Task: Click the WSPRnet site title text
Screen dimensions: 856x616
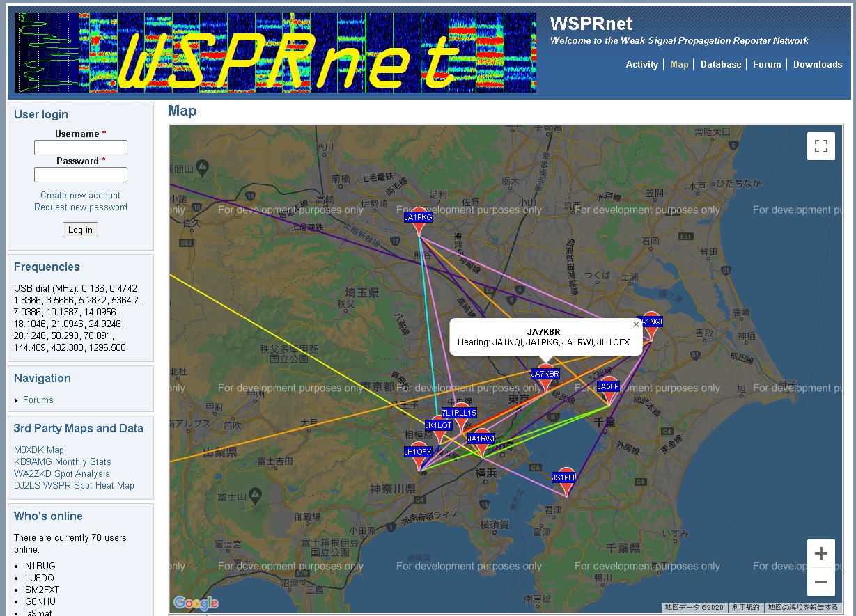Action: (x=591, y=24)
